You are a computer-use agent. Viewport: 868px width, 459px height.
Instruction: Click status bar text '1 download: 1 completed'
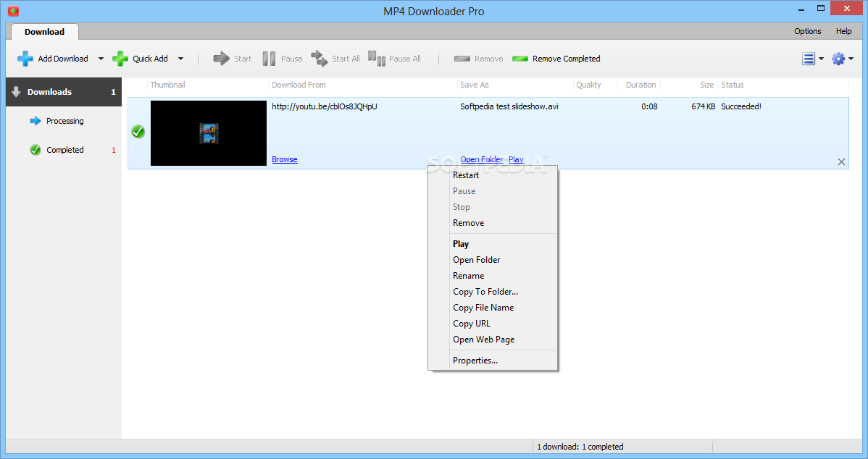[x=580, y=447]
